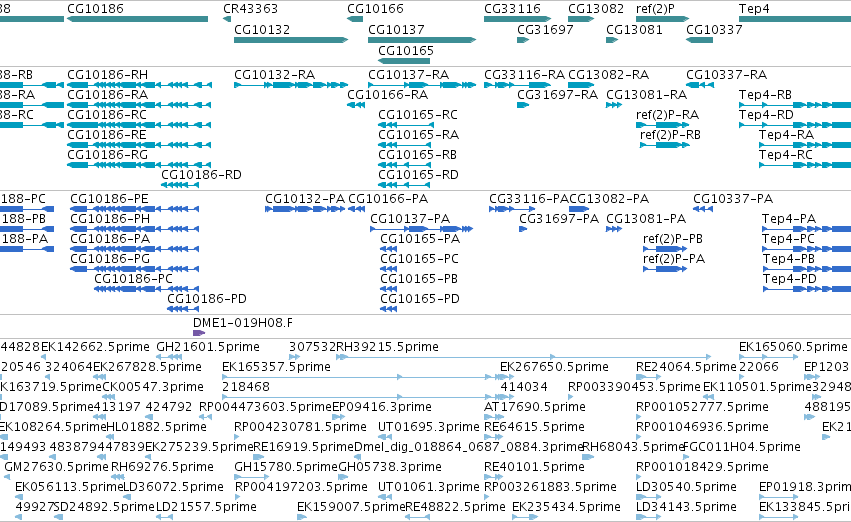Select protein CG13081-PA

(x=614, y=229)
